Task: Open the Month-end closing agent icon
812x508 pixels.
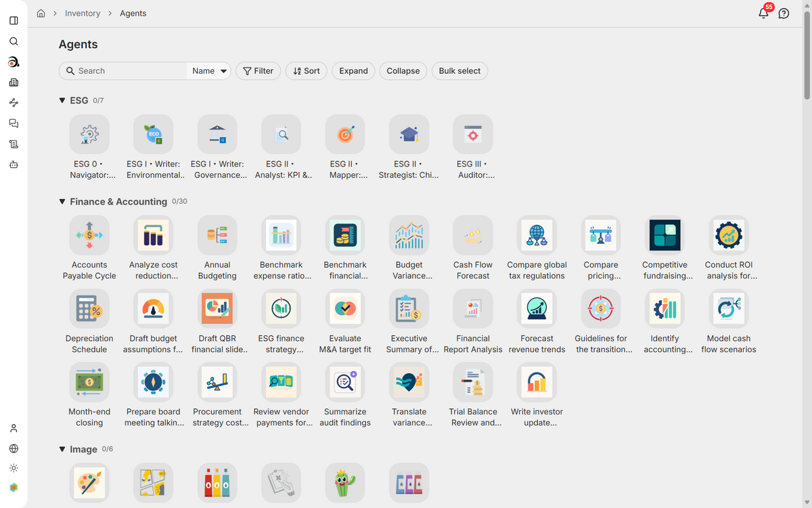Action: (89, 382)
